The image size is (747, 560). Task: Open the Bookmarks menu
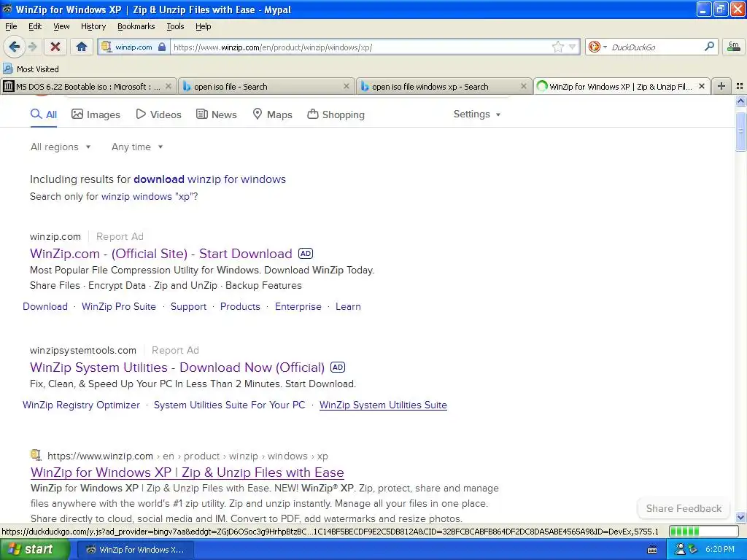[136, 26]
